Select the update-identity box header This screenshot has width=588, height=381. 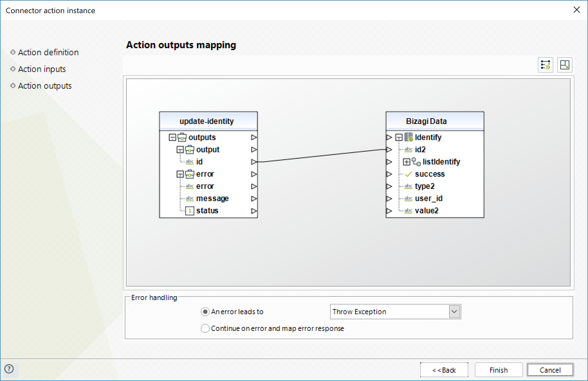point(208,121)
